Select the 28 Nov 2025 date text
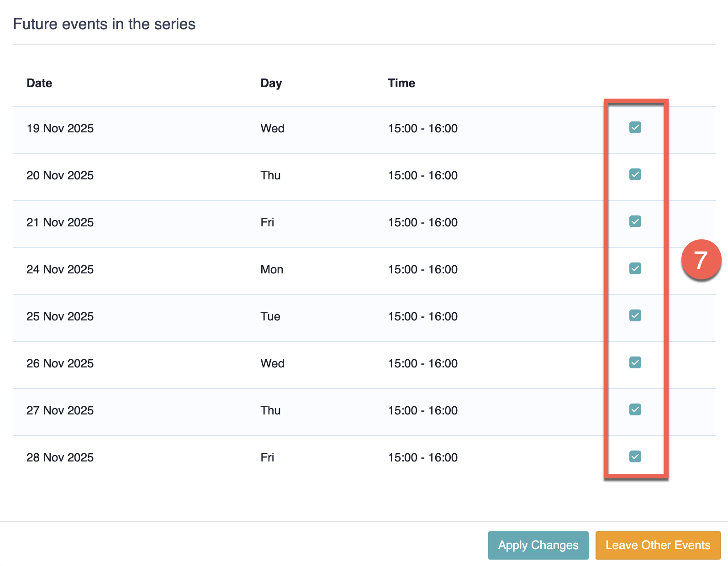728x566 pixels. pos(60,457)
